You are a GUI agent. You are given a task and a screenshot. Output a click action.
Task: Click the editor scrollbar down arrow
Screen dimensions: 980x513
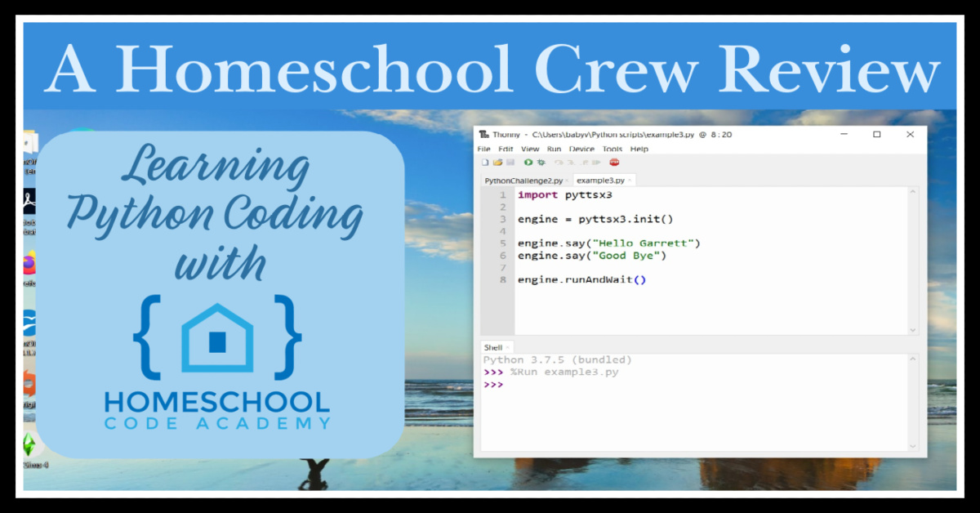click(912, 330)
